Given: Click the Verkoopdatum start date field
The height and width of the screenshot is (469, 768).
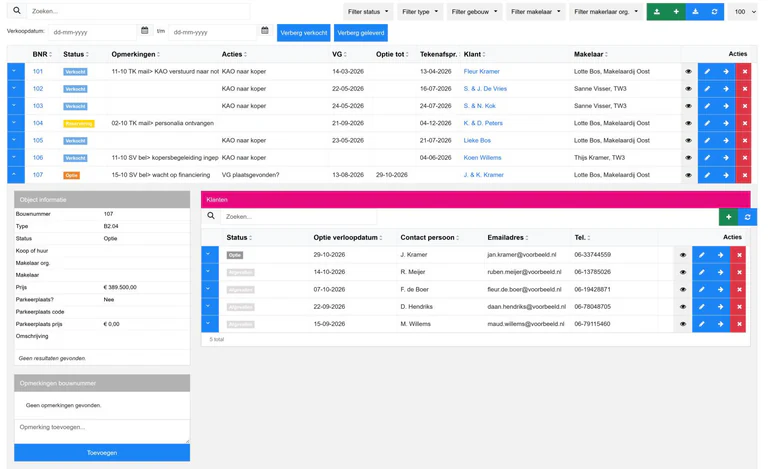Looking at the screenshot, I should (93, 32).
